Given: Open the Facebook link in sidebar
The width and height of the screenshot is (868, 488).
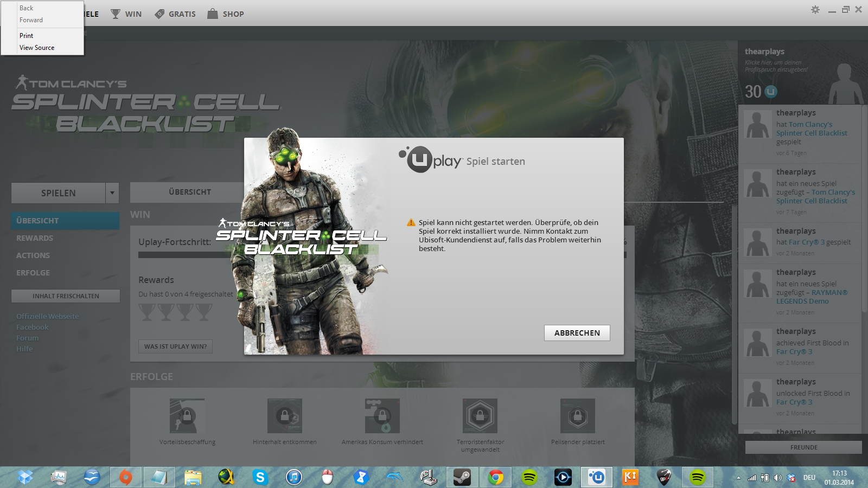Looking at the screenshot, I should point(33,327).
